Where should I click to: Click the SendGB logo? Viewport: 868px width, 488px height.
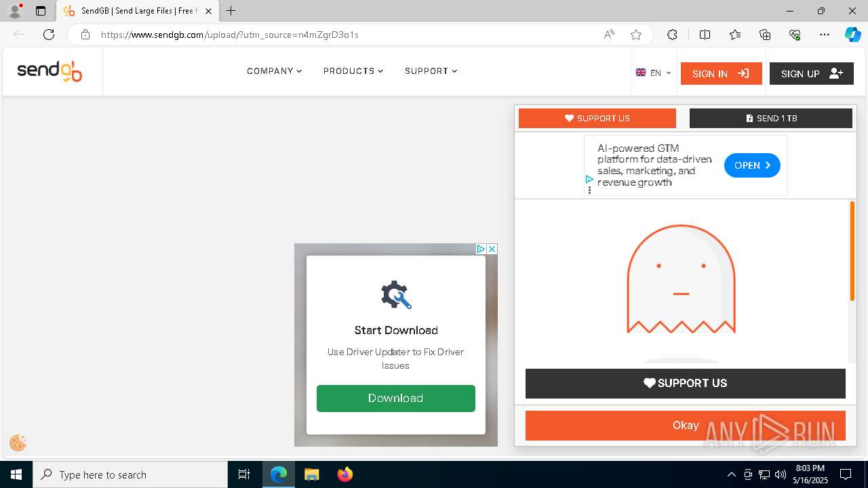[x=50, y=71]
